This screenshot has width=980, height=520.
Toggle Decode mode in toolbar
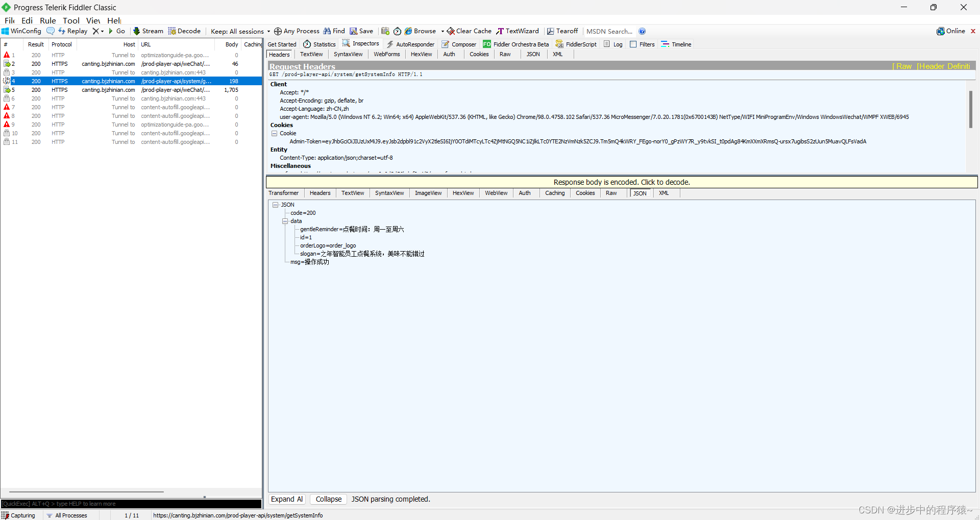point(184,31)
